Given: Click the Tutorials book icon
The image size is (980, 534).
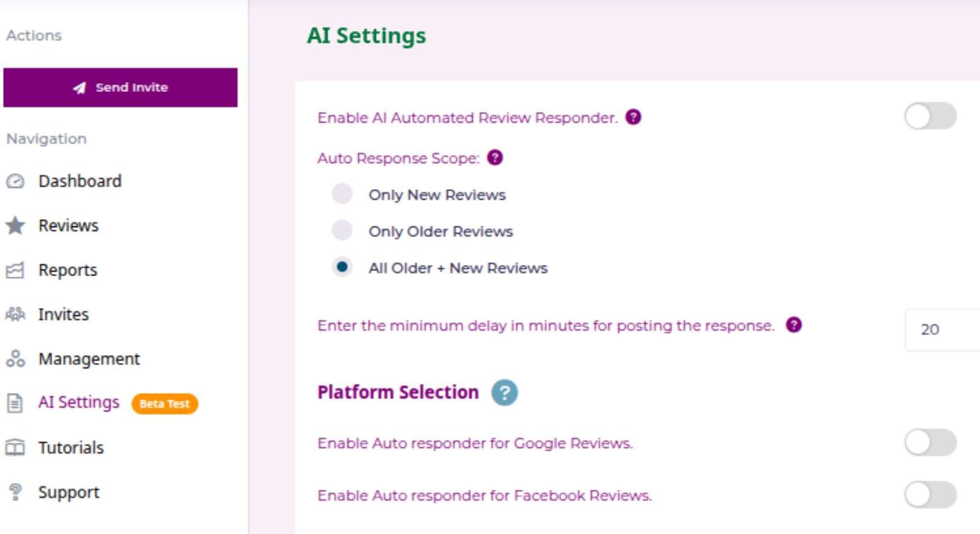Looking at the screenshot, I should [x=15, y=448].
